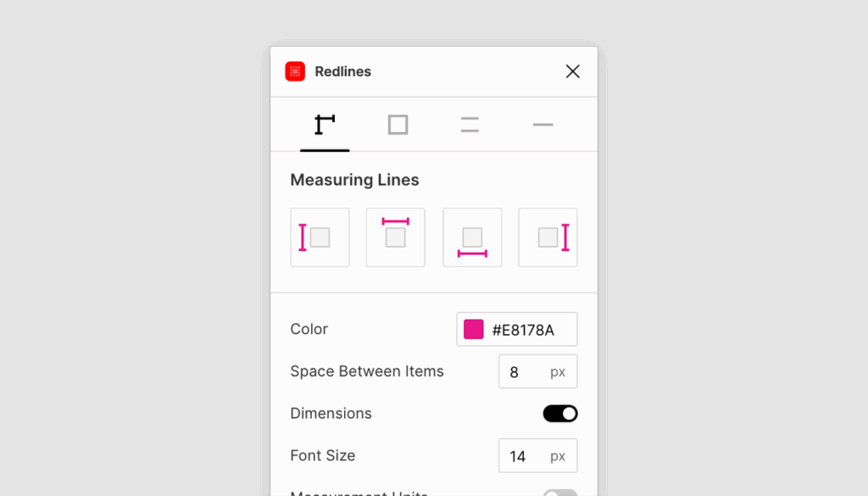Open the single line tab
Image resolution: width=868 pixels, height=496 pixels.
click(543, 125)
